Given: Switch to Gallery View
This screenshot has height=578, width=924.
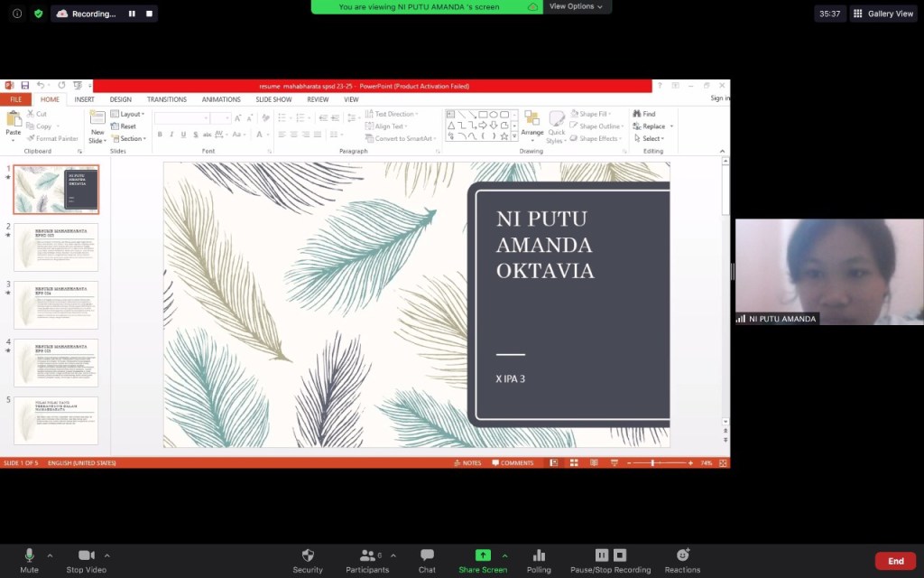Looking at the screenshot, I should tap(883, 14).
